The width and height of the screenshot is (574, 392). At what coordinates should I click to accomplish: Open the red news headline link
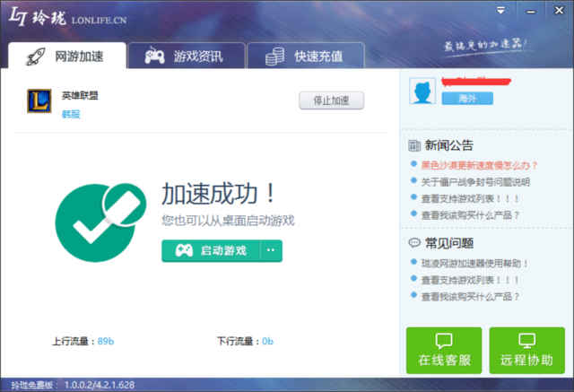click(478, 165)
